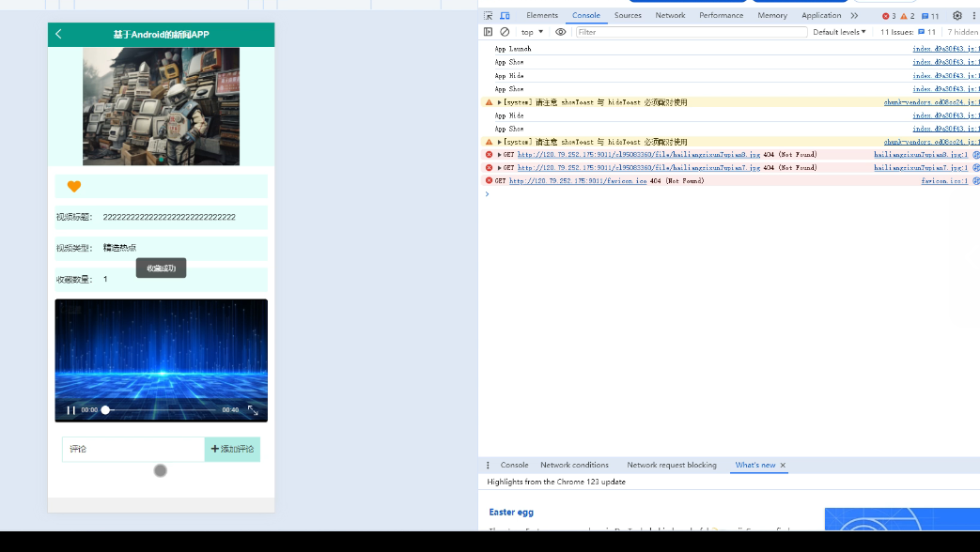This screenshot has width=980, height=552.
Task: Switch to the Sources tab
Action: point(628,16)
